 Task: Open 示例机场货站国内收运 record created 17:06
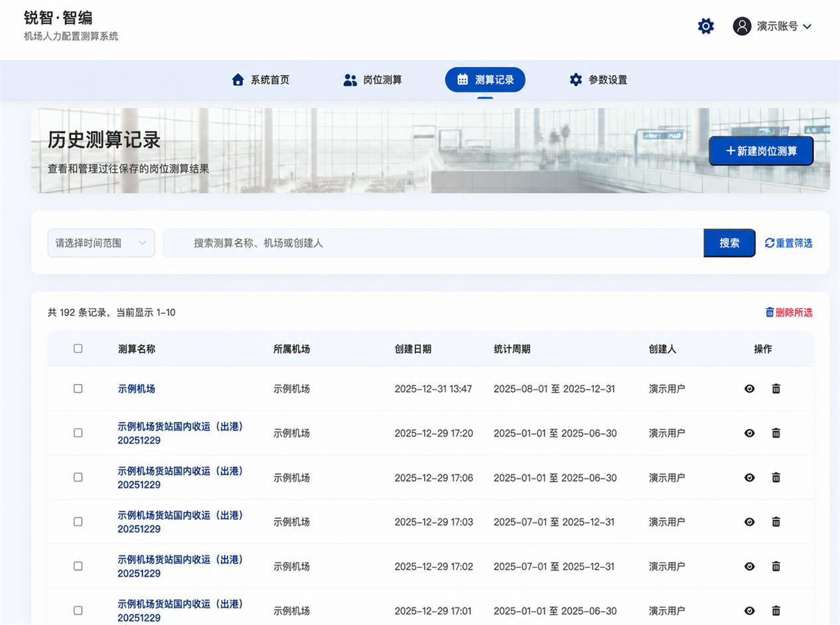180,478
